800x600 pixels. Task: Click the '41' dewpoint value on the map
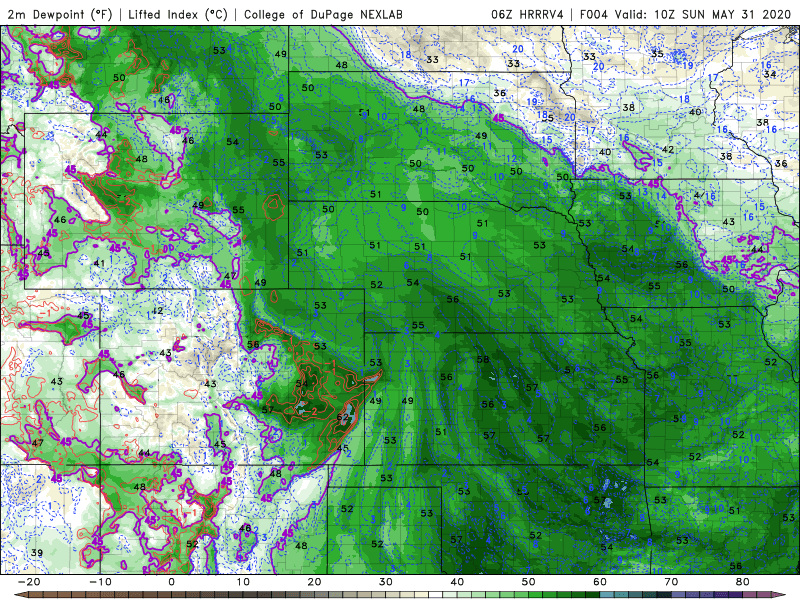coord(99,263)
